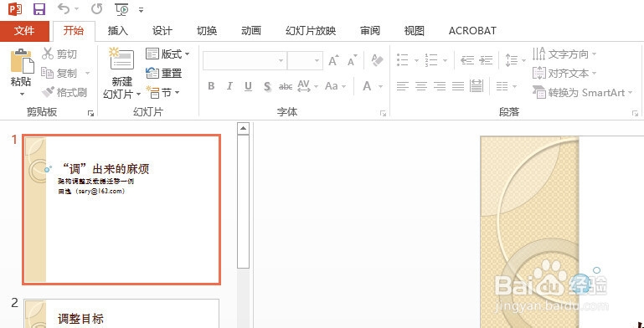The width and height of the screenshot is (644, 328).
Task: Toggle underline formatting
Action: pos(248,86)
